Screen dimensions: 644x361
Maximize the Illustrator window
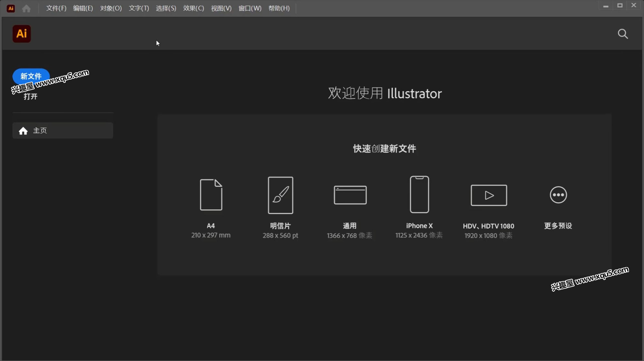[620, 5]
